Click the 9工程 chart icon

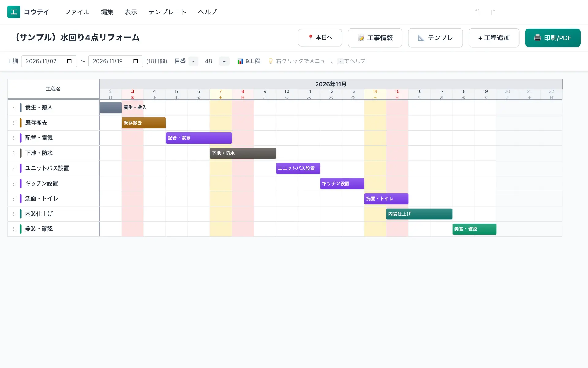tap(240, 61)
